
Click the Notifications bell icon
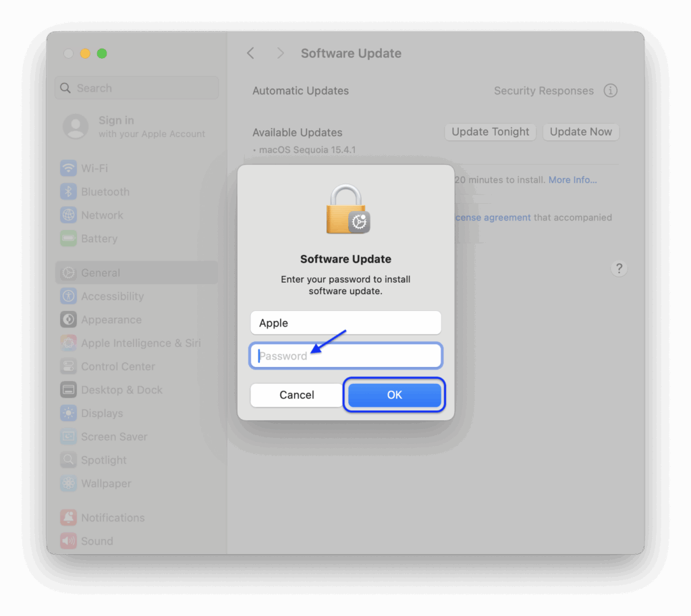[x=68, y=517]
